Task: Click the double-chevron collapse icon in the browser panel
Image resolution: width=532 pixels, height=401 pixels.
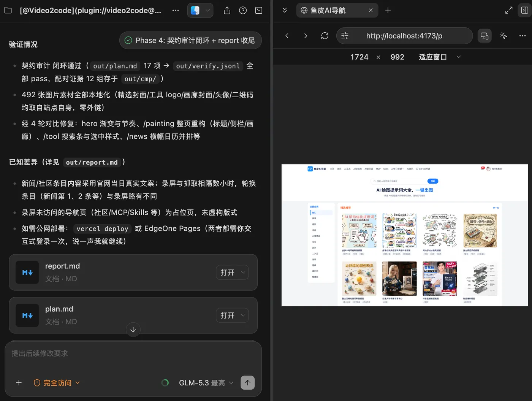Action: click(x=285, y=10)
